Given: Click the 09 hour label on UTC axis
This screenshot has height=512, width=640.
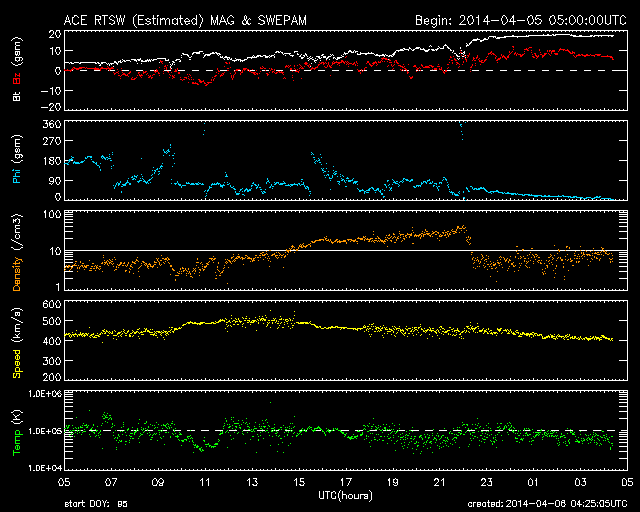Looking at the screenshot, I should pos(158,483).
